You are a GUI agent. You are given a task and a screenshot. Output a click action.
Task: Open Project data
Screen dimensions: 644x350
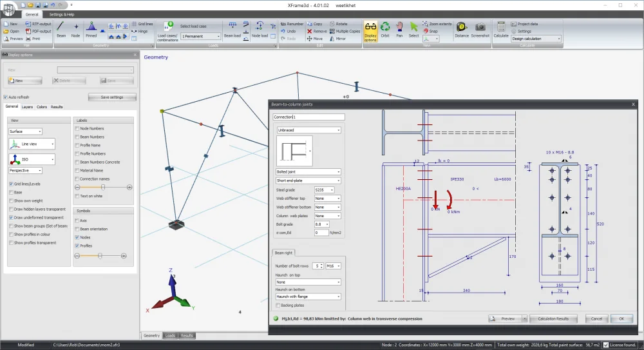tap(524, 24)
